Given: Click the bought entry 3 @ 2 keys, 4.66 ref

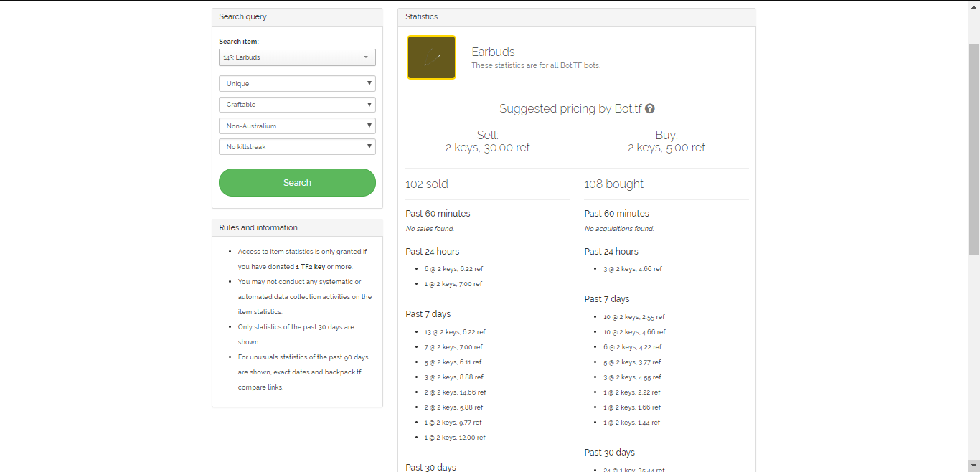Looking at the screenshot, I should pos(633,269).
